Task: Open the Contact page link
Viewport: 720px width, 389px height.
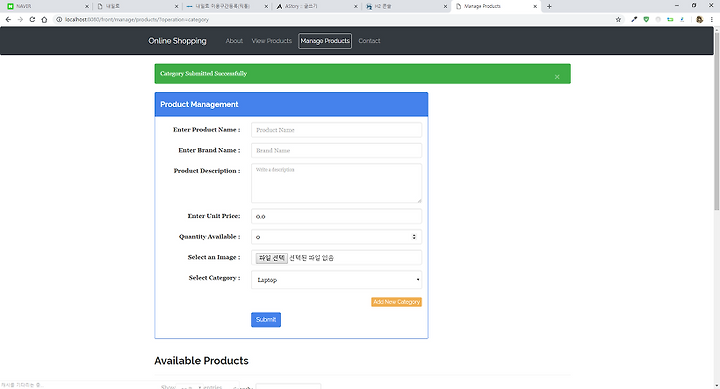Action: 369,41
